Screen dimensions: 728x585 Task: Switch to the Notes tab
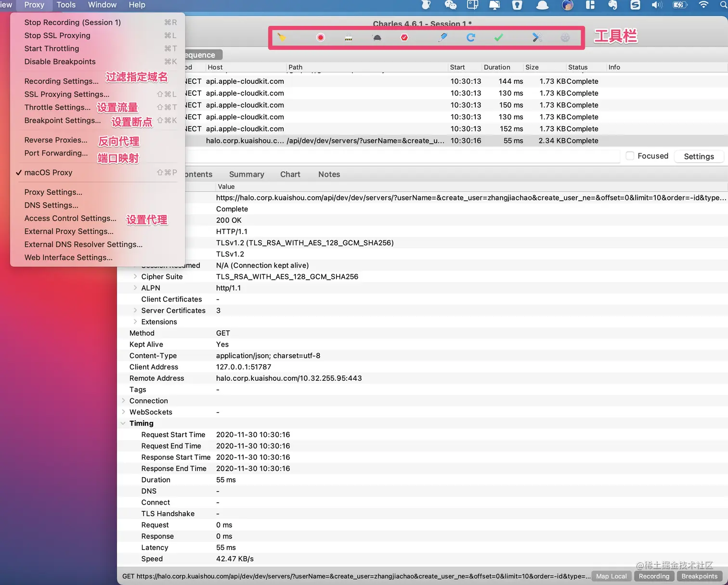click(329, 174)
